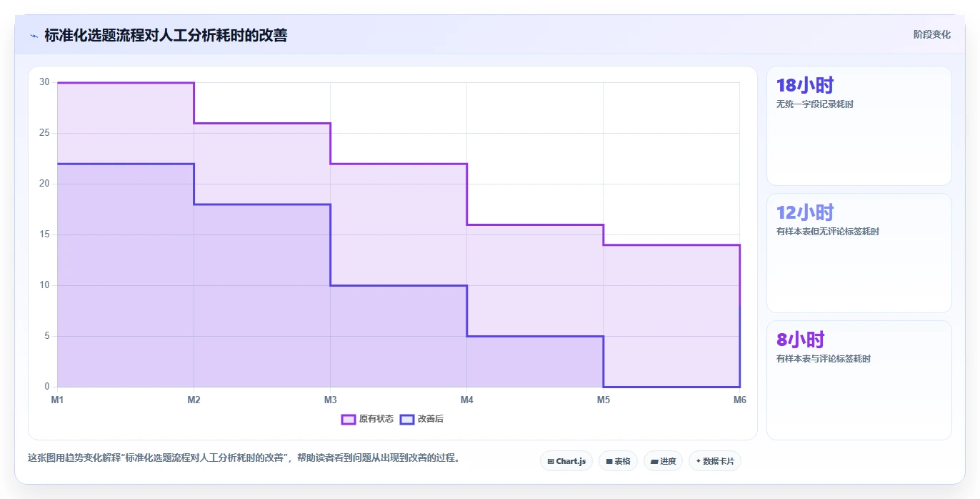Click the M3 x-axis label
This screenshot has width=980, height=499.
330,400
